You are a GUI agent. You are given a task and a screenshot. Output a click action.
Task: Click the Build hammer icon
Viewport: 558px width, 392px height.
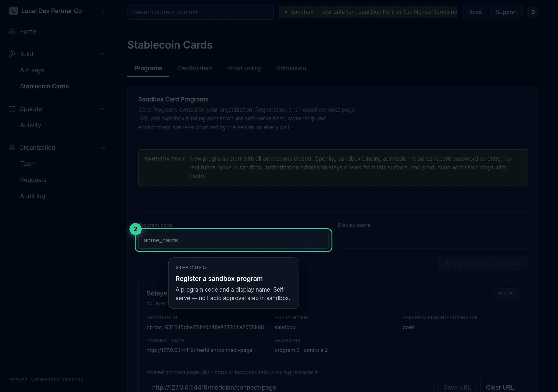pos(12,54)
